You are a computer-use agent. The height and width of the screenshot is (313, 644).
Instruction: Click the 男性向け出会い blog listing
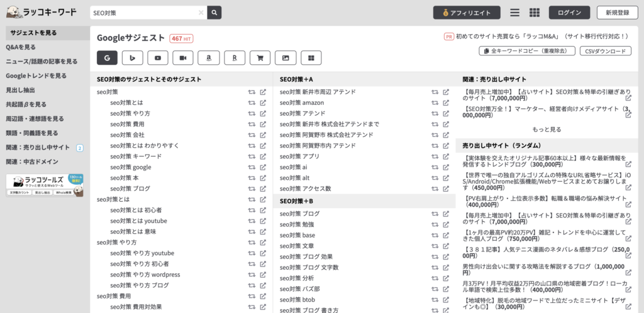pyautogui.click(x=543, y=270)
